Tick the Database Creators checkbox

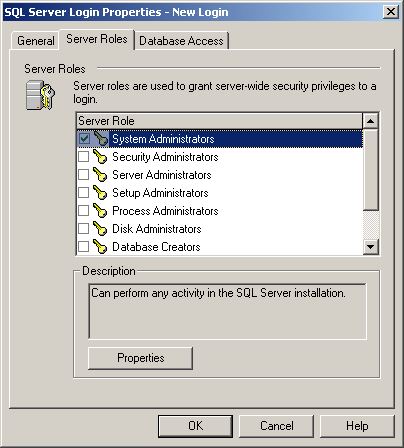click(x=83, y=247)
